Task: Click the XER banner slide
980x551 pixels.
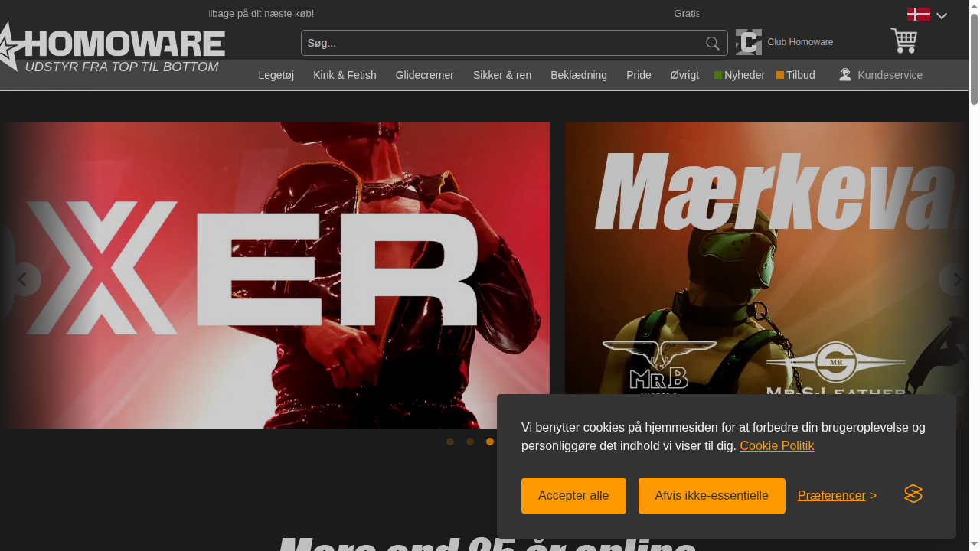Action: 275,275
